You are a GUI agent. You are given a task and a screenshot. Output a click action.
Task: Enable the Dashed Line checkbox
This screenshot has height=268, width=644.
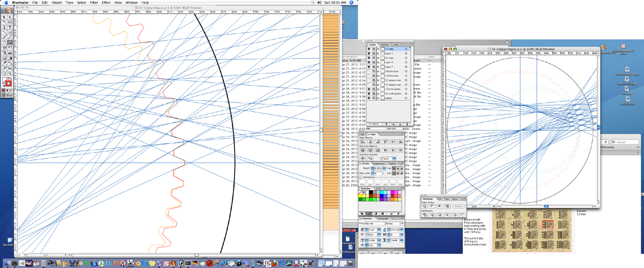pyautogui.click(x=360, y=177)
